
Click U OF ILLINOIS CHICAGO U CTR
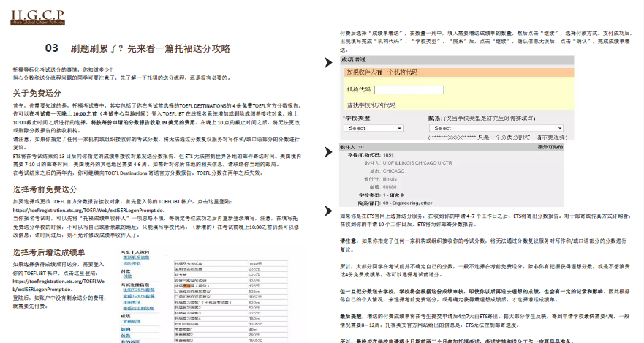[417, 163]
